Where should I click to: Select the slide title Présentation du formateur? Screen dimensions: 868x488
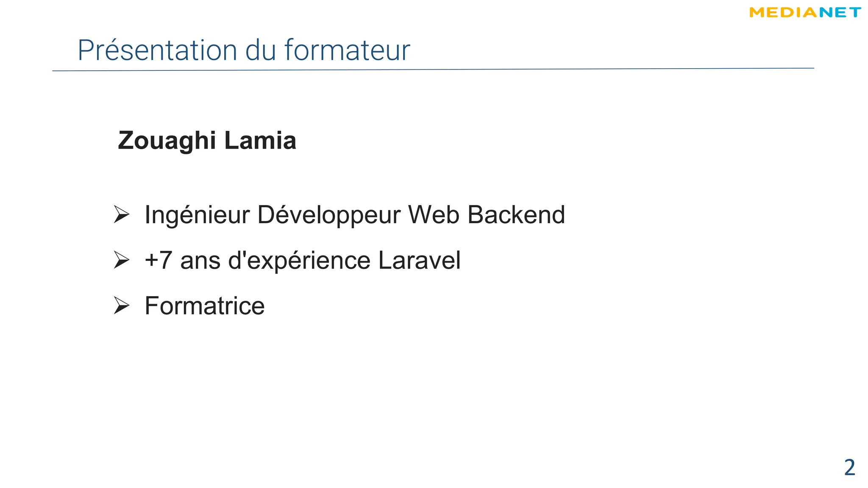point(244,50)
